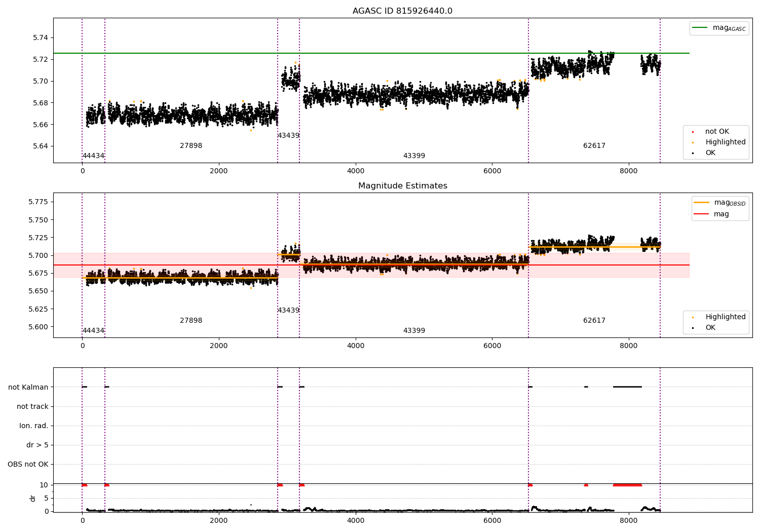
Task: Click the 5.72 y-axis tick label
Action: pyautogui.click(x=41, y=59)
